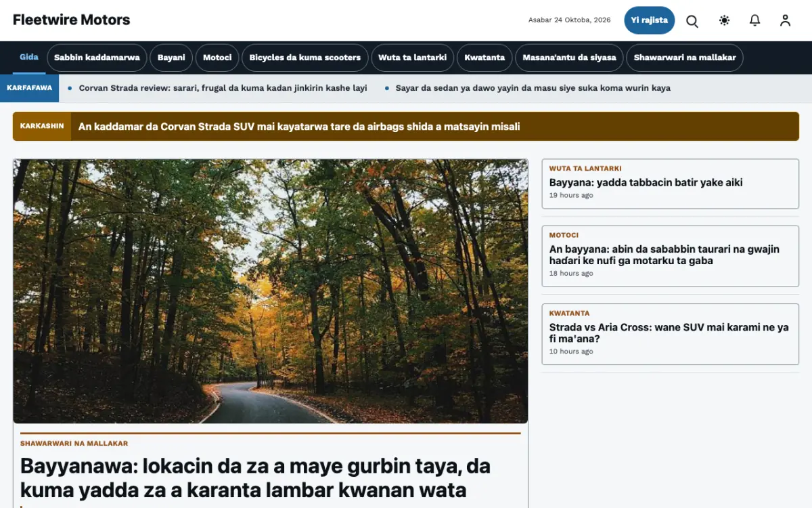Open the Bayani nav item
This screenshot has width=812, height=508.
click(x=171, y=58)
